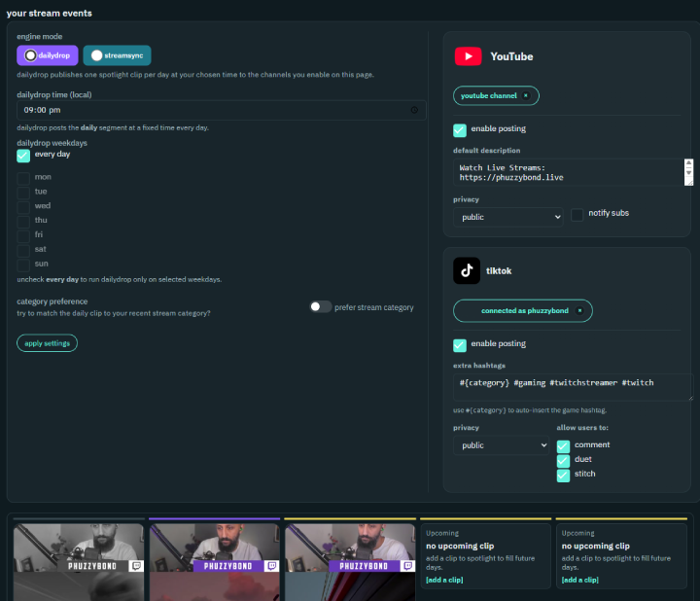The height and width of the screenshot is (601, 700).
Task: Edit the dailydrop time 09:00 pm field
Action: 222,110
